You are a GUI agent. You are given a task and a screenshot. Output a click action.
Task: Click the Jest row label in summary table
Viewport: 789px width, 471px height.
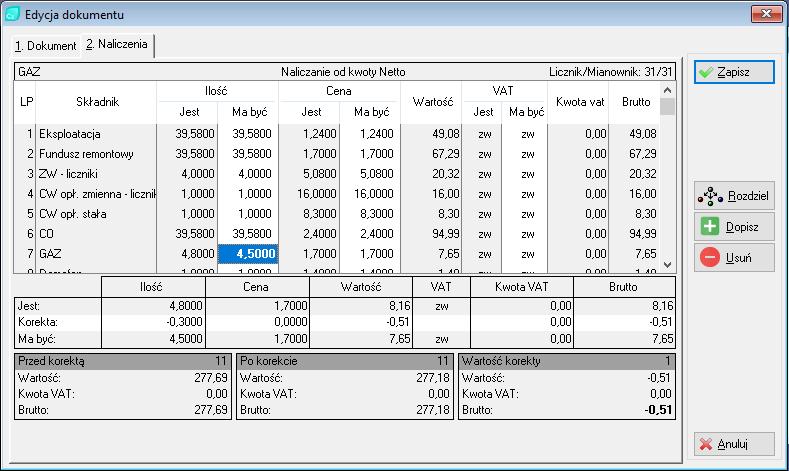click(x=29, y=306)
